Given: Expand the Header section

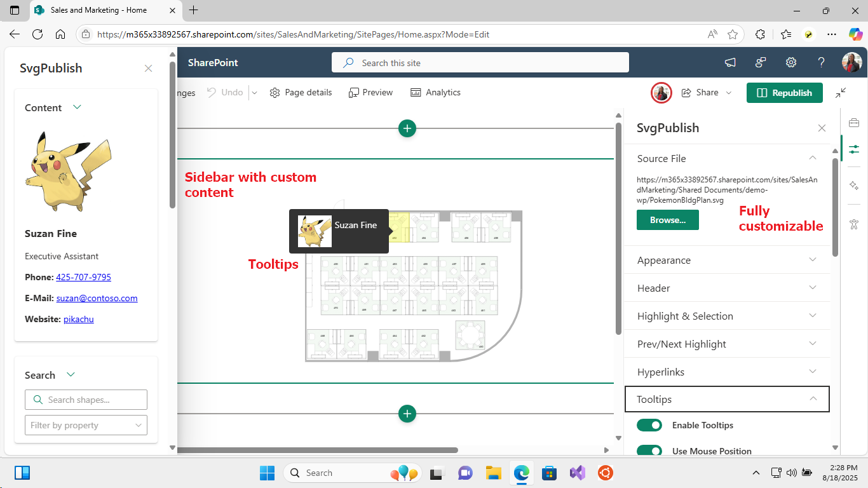Looking at the screenshot, I should 728,288.
